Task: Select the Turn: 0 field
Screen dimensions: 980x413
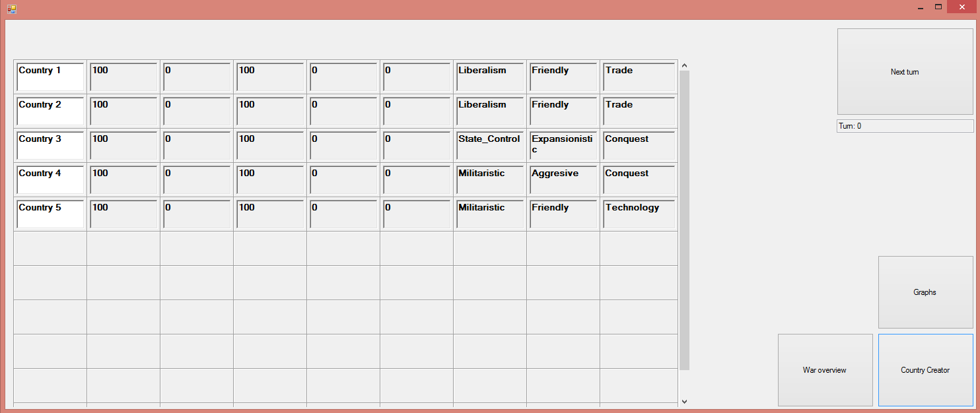Action: 905,126
